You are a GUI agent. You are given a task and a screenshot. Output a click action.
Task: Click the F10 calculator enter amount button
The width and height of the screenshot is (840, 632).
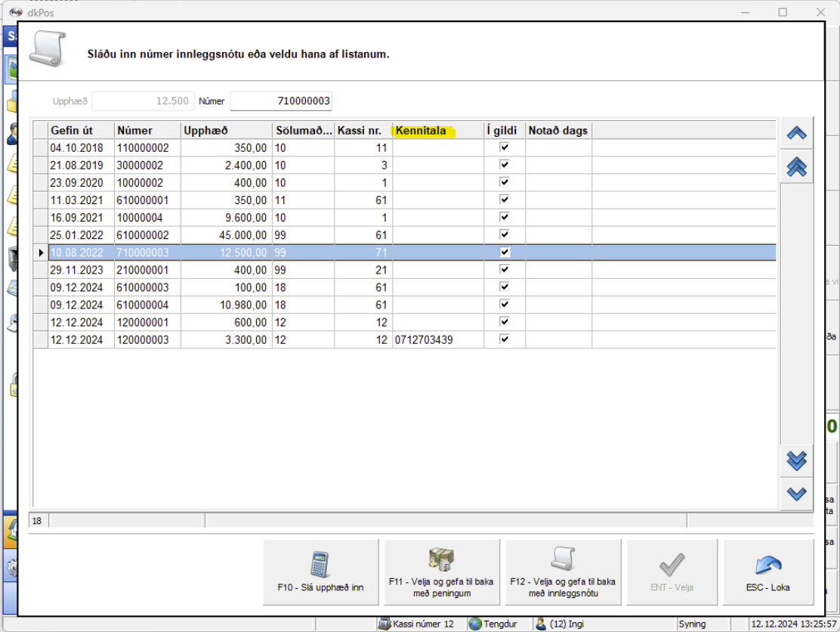click(320, 572)
